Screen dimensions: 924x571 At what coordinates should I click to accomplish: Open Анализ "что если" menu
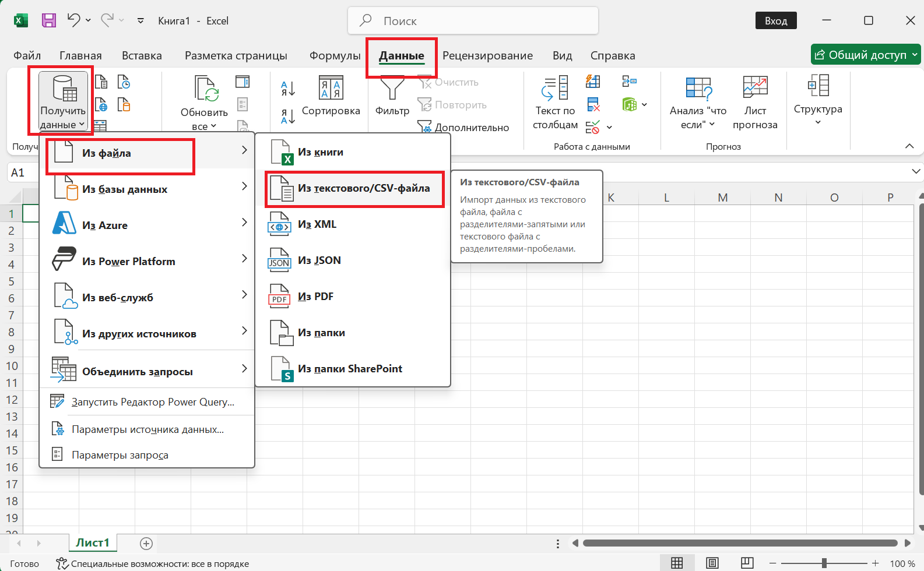pyautogui.click(x=698, y=103)
